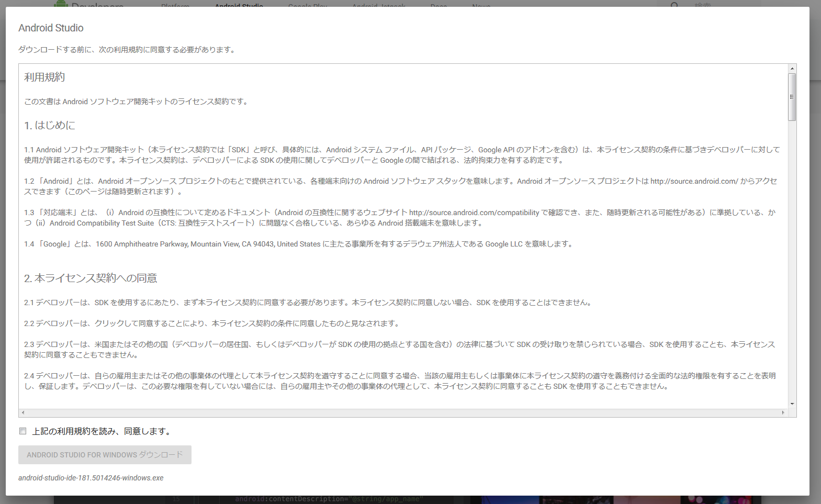Click the 利用規約 heading
The height and width of the screenshot is (504, 821).
click(x=44, y=77)
